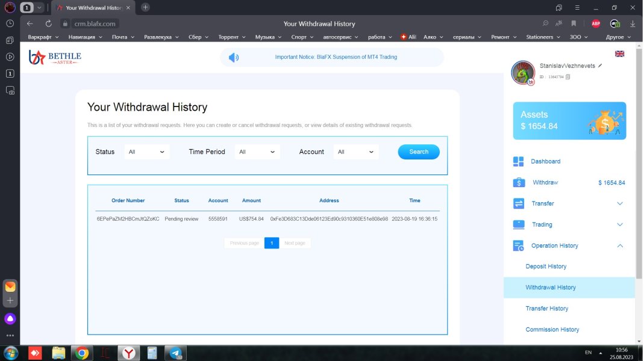Viewport: 644px width, 361px height.
Task: Click the page vertical scrollbar
Action: (639, 164)
